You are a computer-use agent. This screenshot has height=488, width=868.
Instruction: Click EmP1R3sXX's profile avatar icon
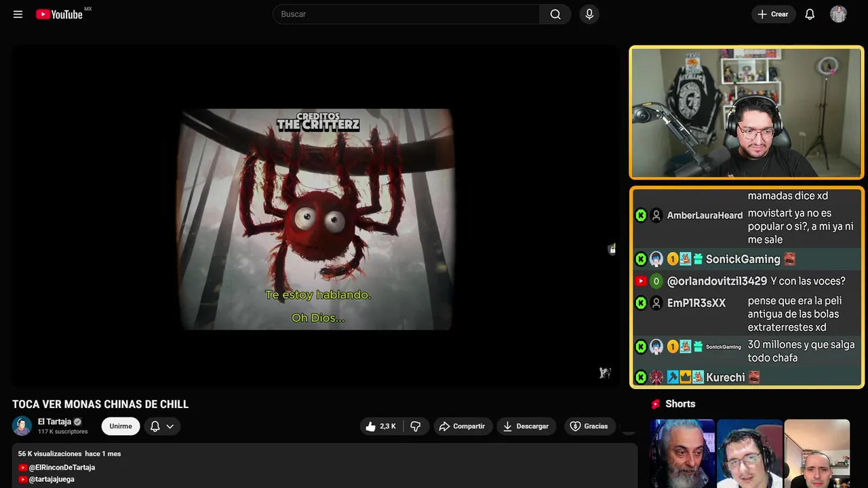656,303
